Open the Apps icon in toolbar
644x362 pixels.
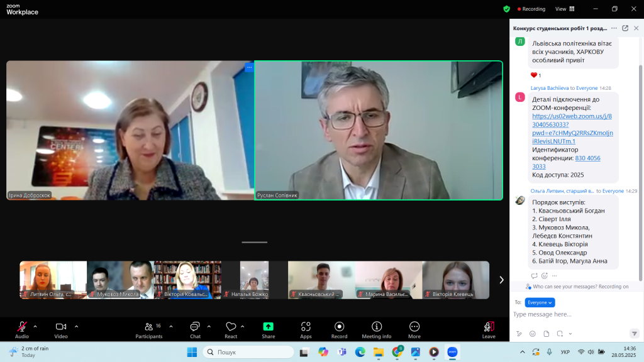306,327
